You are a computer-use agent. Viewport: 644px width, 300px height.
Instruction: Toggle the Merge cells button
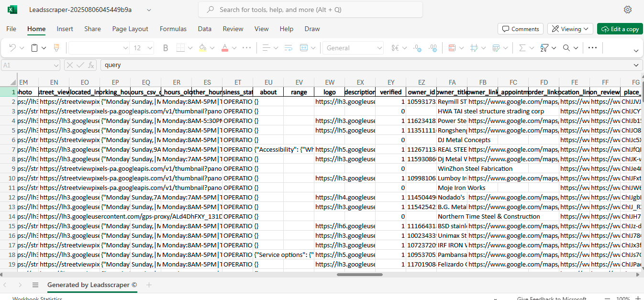[304, 48]
